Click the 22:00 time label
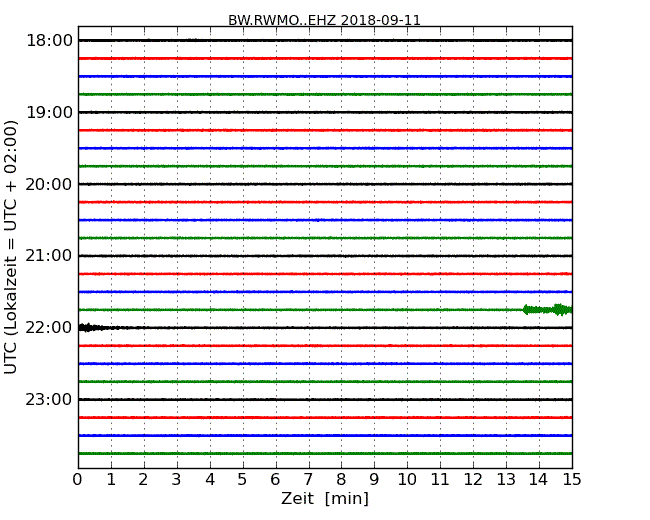 tap(49, 328)
